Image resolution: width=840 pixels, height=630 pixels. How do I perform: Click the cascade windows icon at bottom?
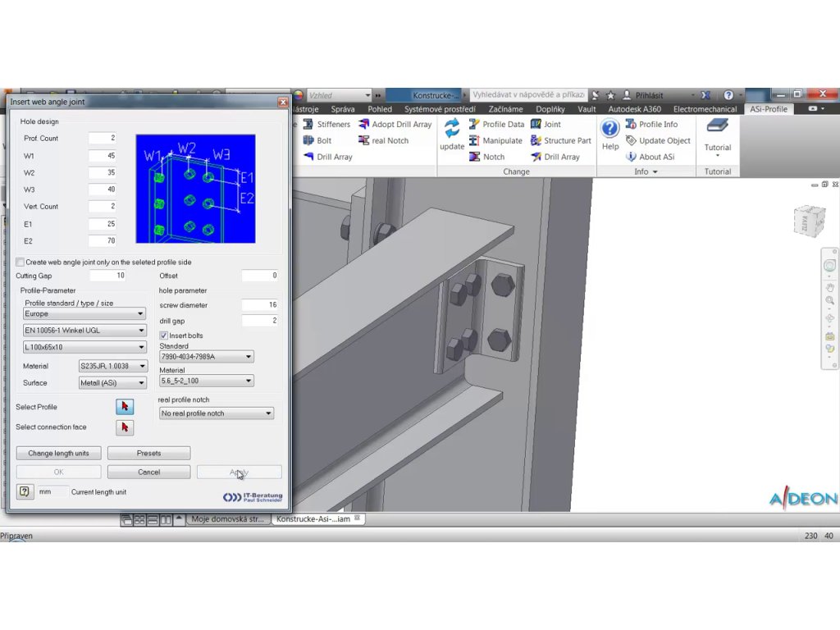(x=126, y=519)
